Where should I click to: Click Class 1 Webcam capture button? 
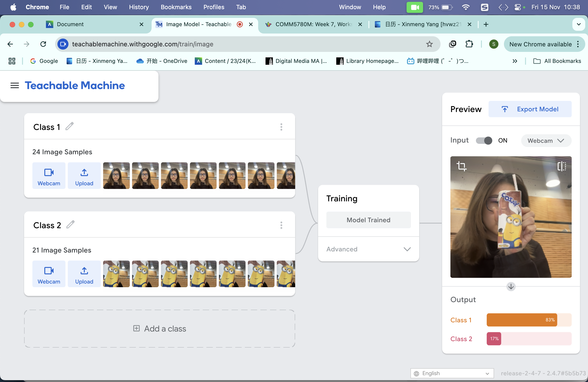(x=49, y=176)
